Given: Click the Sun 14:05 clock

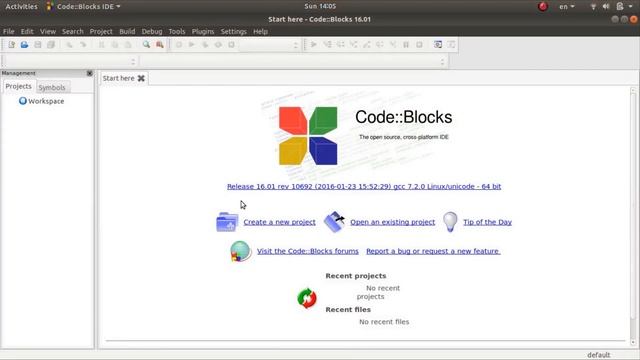Looking at the screenshot, I should coord(320,6).
